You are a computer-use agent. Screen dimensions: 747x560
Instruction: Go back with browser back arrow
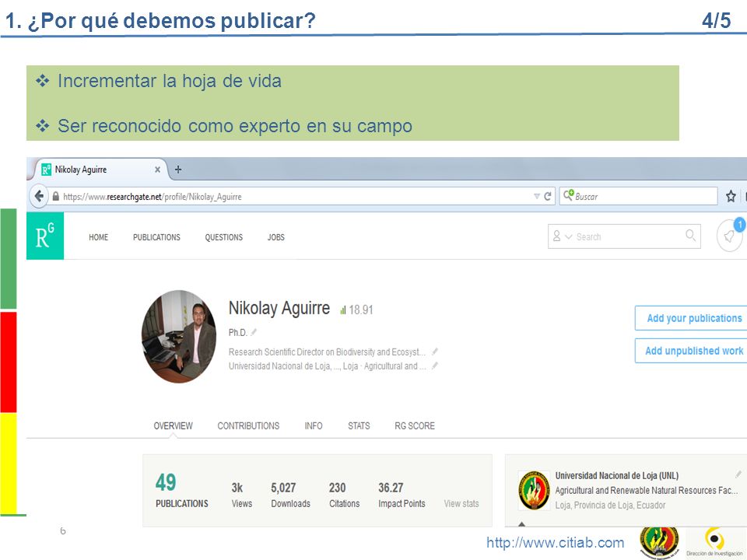point(39,196)
